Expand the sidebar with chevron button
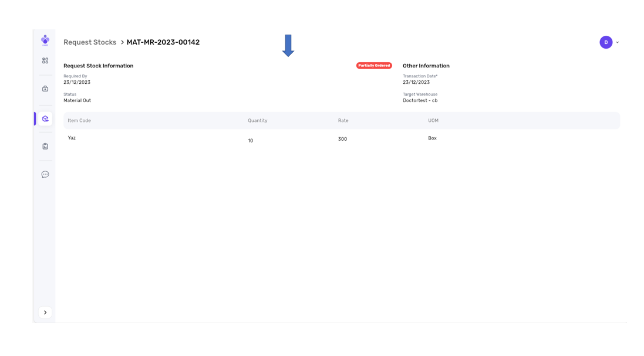Screen dimensions: 644x356 (45, 313)
